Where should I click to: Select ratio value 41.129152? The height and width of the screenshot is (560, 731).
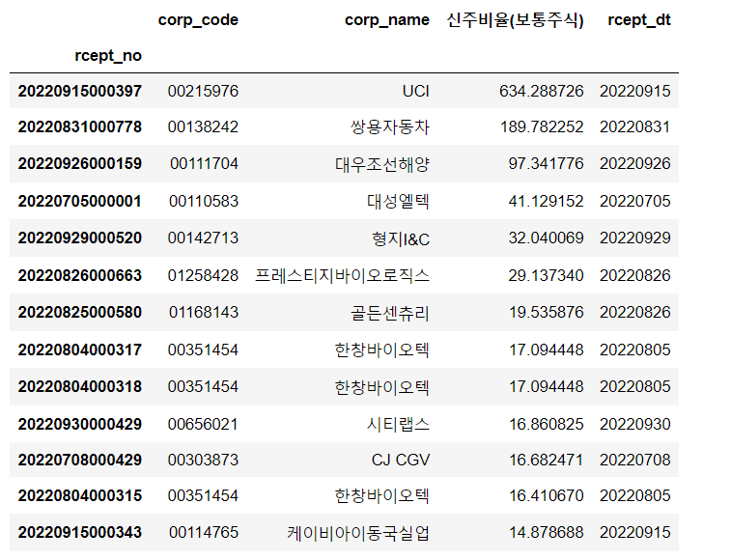coord(546,201)
